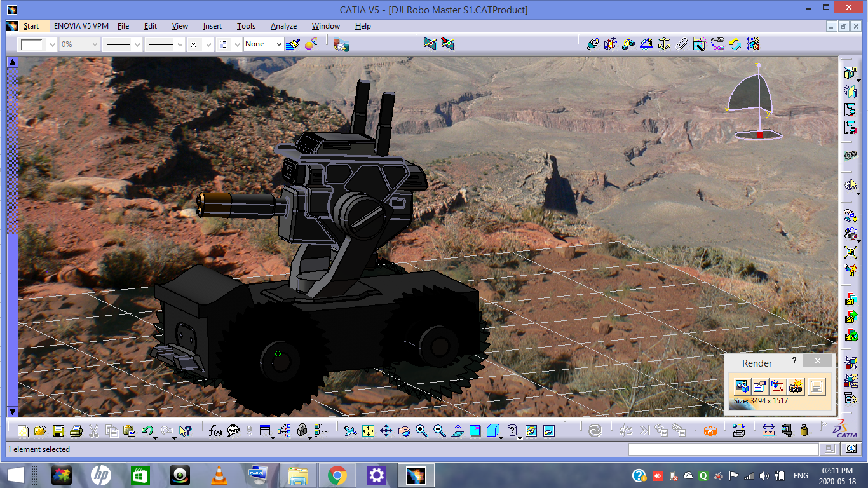Image resolution: width=868 pixels, height=488 pixels.
Task: Click the command input field in status bar
Action: pyautogui.click(x=724, y=449)
